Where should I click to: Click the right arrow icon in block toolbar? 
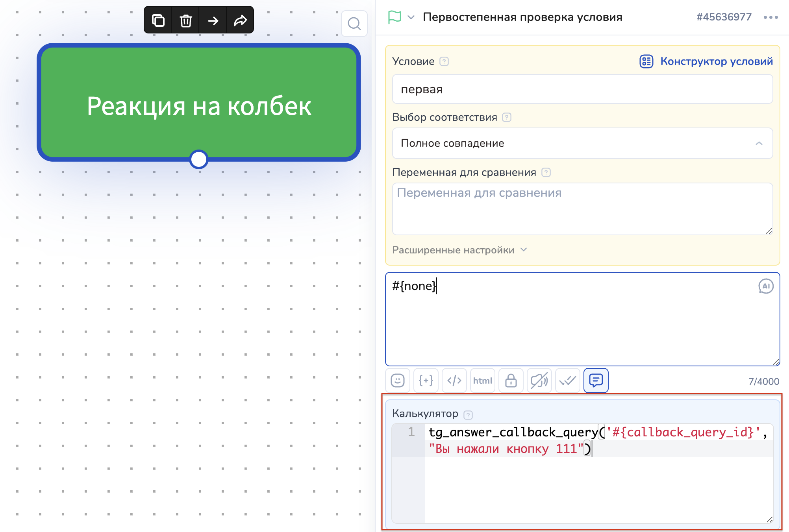[x=213, y=20]
